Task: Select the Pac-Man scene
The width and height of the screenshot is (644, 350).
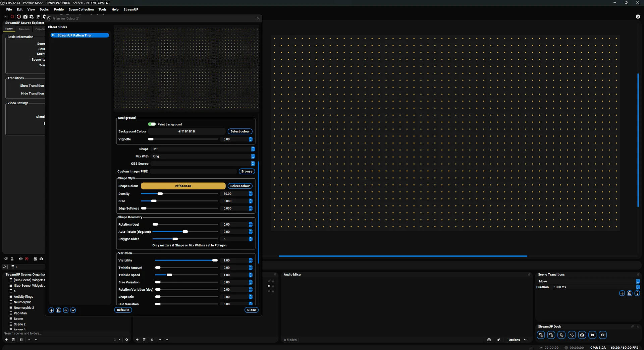Action: (x=20, y=313)
